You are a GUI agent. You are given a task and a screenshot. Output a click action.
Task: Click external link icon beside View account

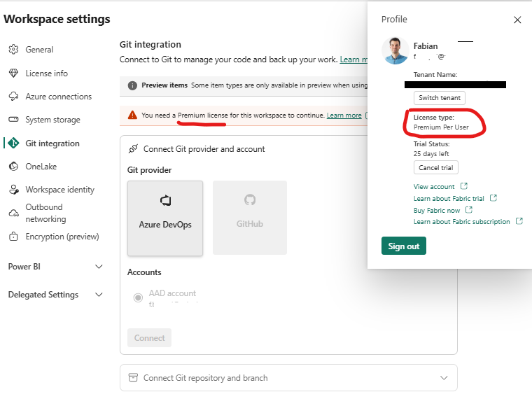(464, 186)
